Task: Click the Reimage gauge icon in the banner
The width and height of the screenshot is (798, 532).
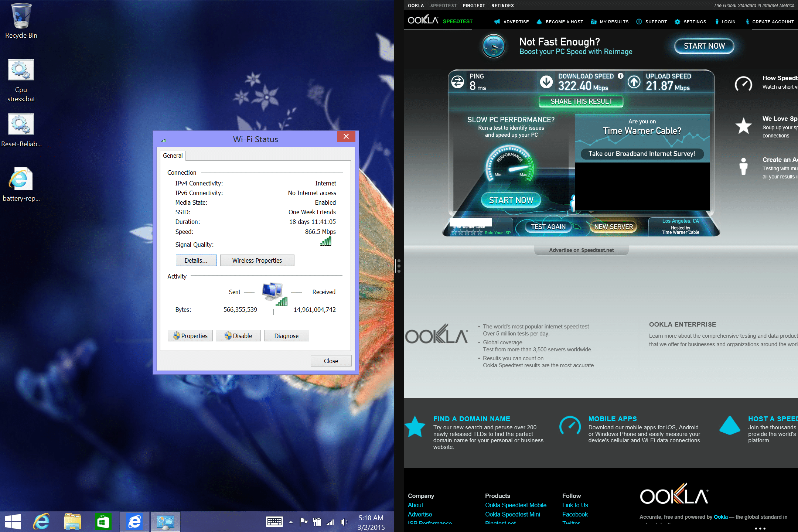Action: [x=494, y=47]
